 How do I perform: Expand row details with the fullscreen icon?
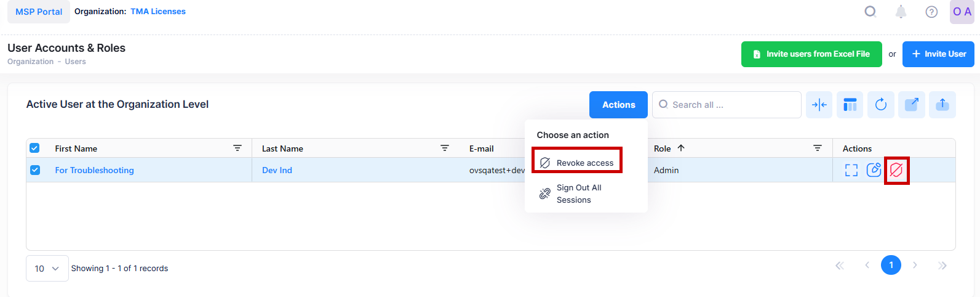click(x=851, y=170)
